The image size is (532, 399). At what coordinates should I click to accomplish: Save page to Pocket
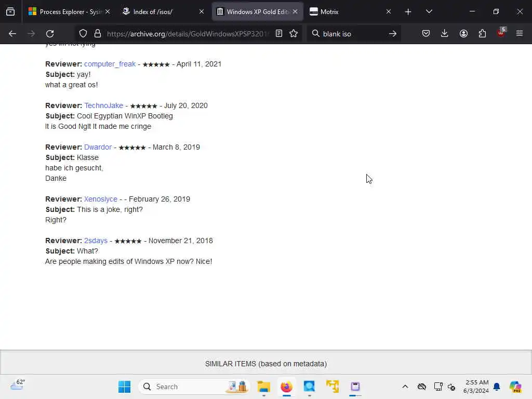point(426,34)
